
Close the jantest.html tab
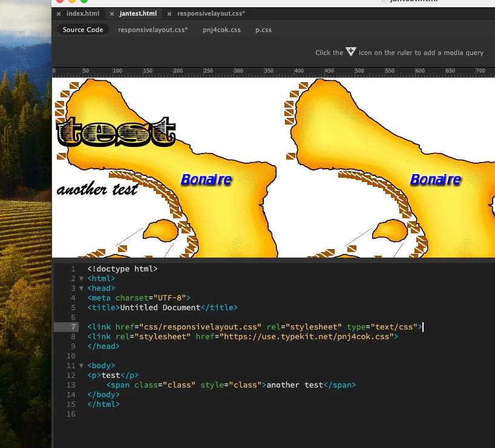pos(112,14)
